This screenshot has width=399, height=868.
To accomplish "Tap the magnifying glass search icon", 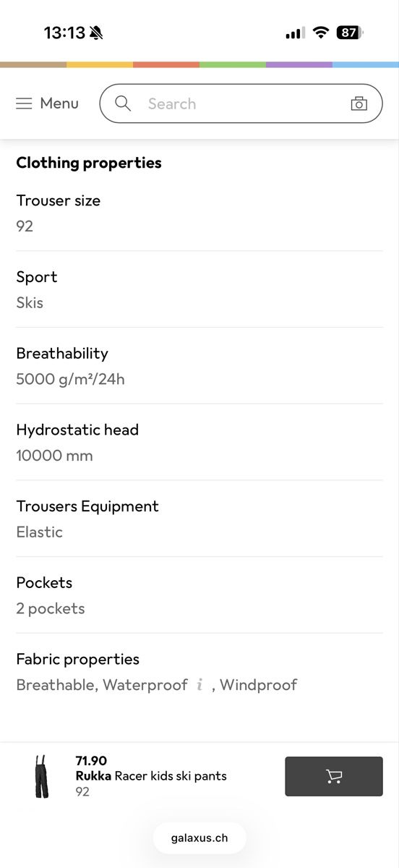I will tap(123, 103).
